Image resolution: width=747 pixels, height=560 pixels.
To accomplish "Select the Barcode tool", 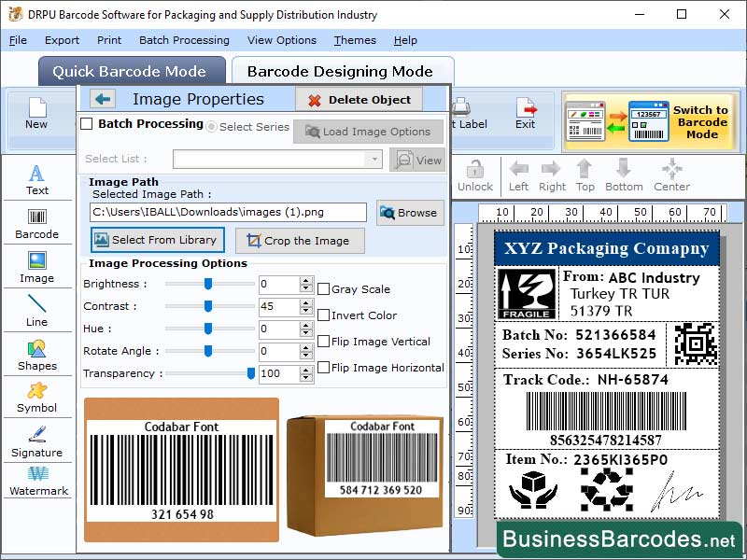I will (36, 220).
